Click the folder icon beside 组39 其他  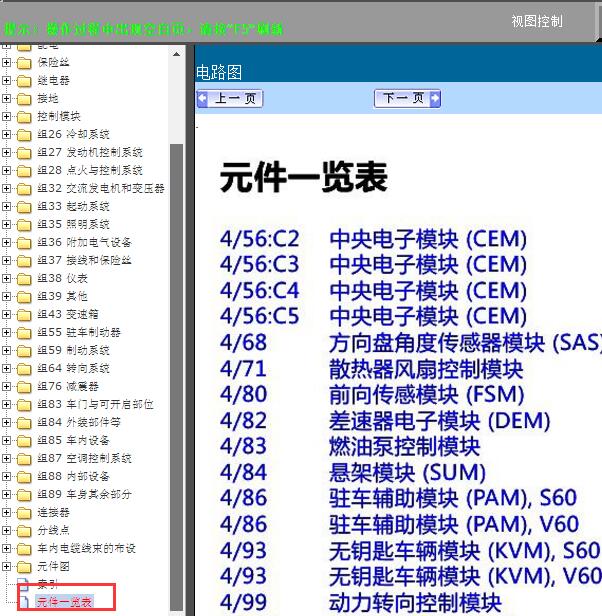(x=24, y=297)
